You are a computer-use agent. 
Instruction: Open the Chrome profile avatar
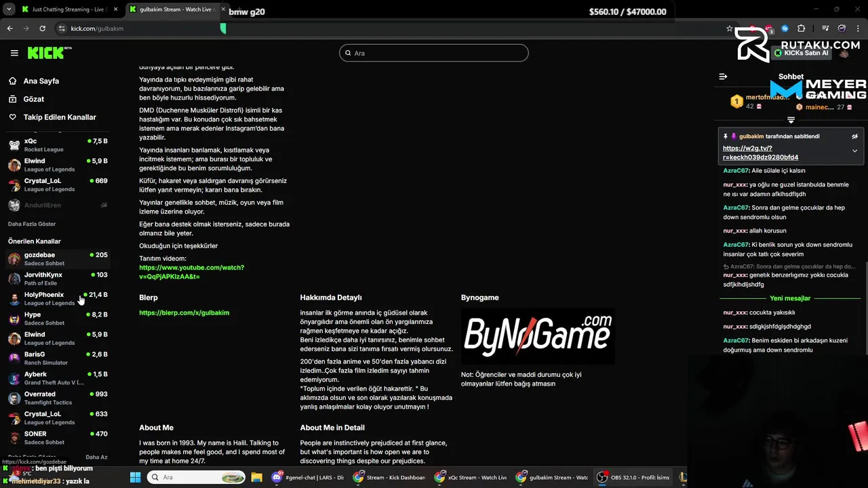click(x=842, y=28)
